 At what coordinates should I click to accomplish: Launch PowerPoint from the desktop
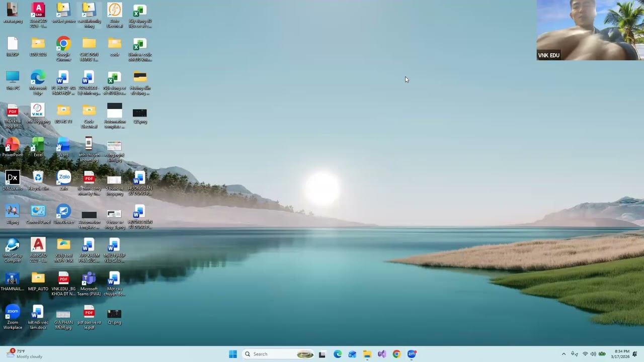(x=13, y=147)
